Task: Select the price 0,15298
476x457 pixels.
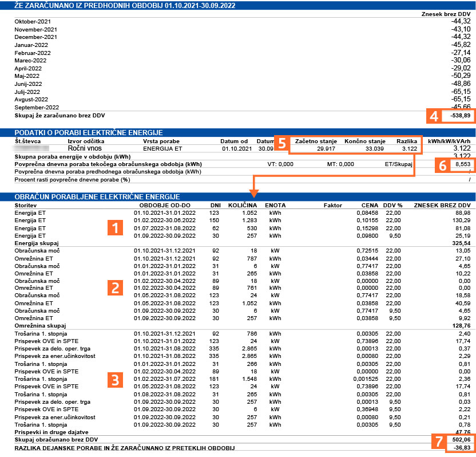Action: (x=367, y=228)
